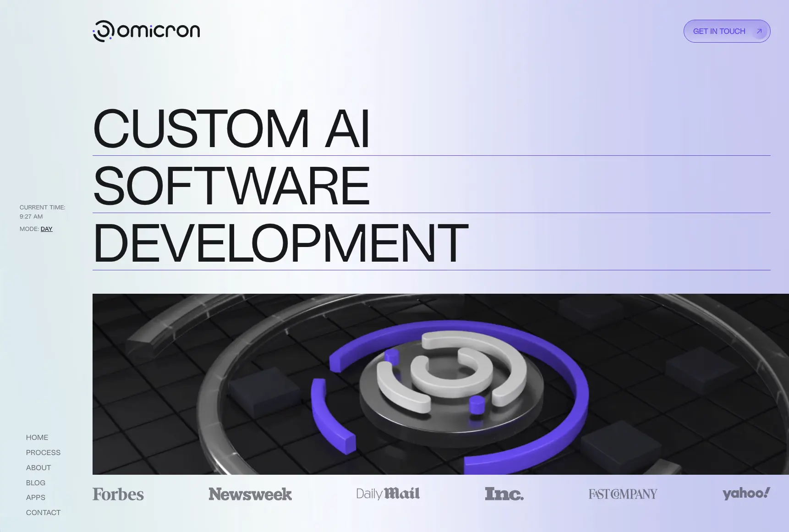The height and width of the screenshot is (532, 789).
Task: Open the Apps menu item
Action: coord(36,498)
